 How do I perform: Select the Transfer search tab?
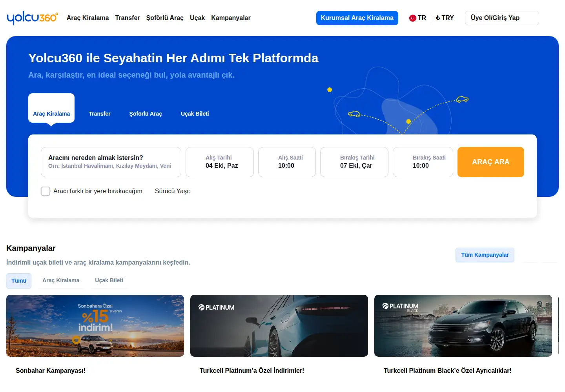(x=100, y=114)
